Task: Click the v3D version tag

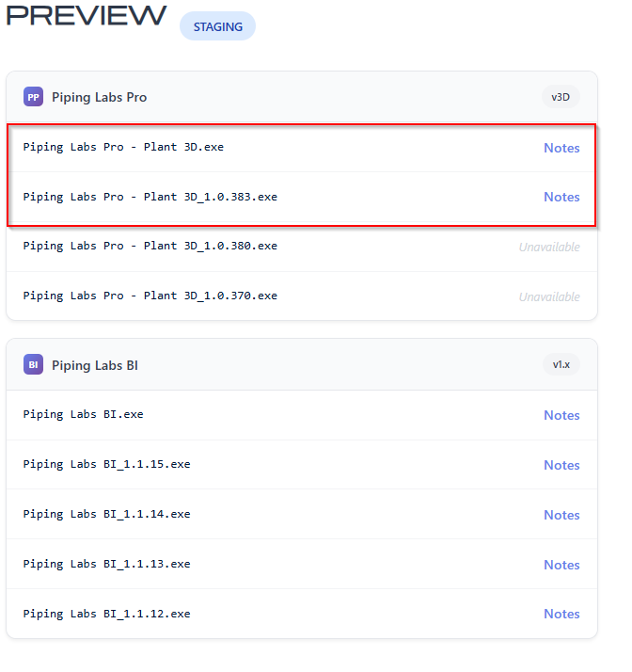Action: [561, 97]
